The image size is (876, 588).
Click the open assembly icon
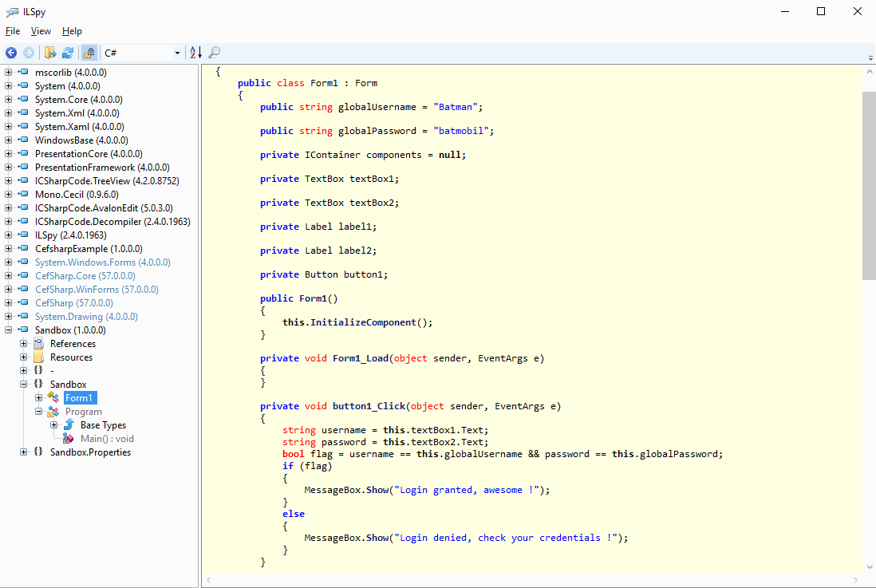[49, 53]
